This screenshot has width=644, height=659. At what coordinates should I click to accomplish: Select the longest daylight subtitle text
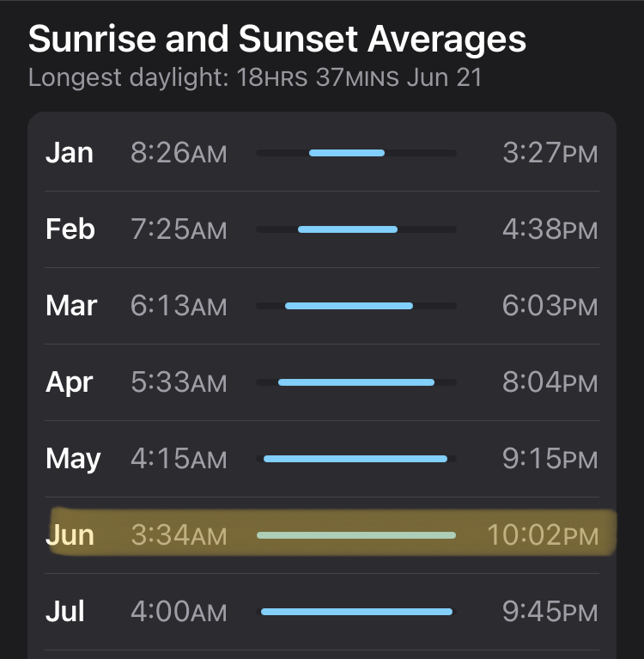(255, 78)
